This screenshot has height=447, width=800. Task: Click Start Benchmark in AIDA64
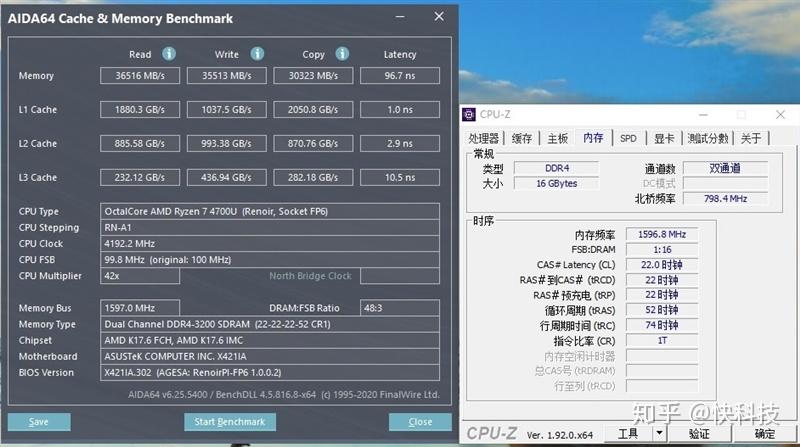click(x=230, y=422)
